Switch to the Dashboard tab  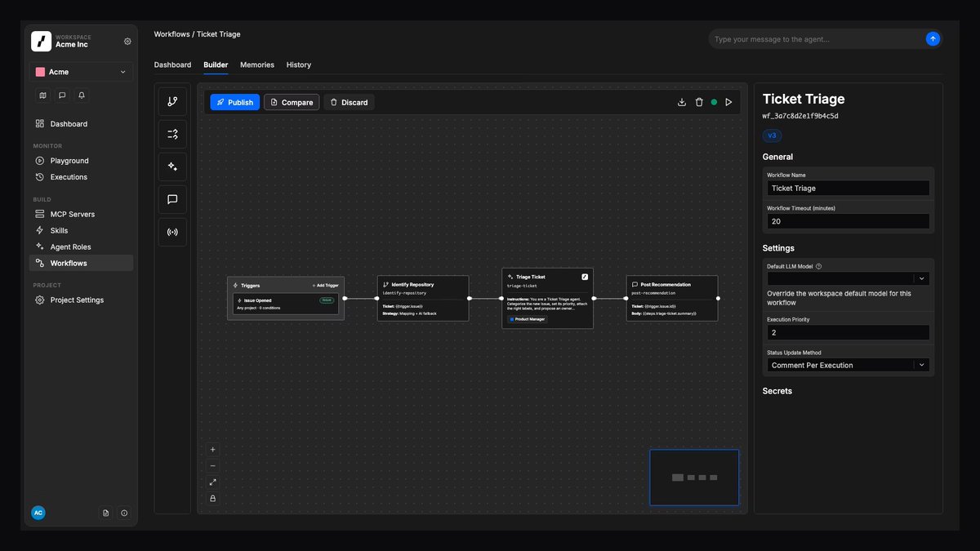172,64
